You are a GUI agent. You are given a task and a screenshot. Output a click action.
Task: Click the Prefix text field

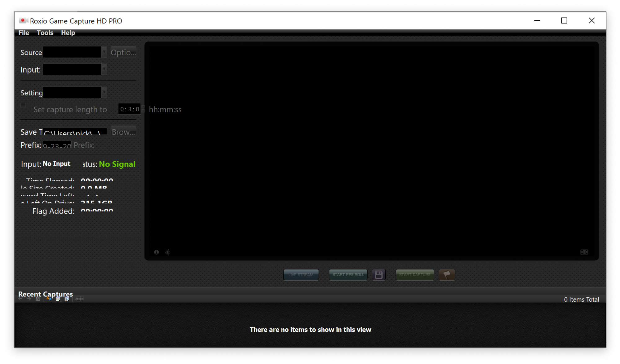tap(57, 145)
